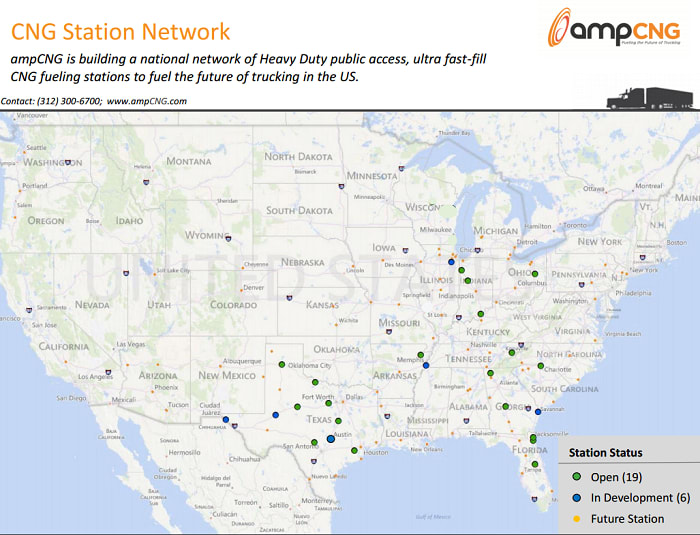This screenshot has height=535, width=700.
Task: Click the black truck silhouette icon
Action: [650, 98]
